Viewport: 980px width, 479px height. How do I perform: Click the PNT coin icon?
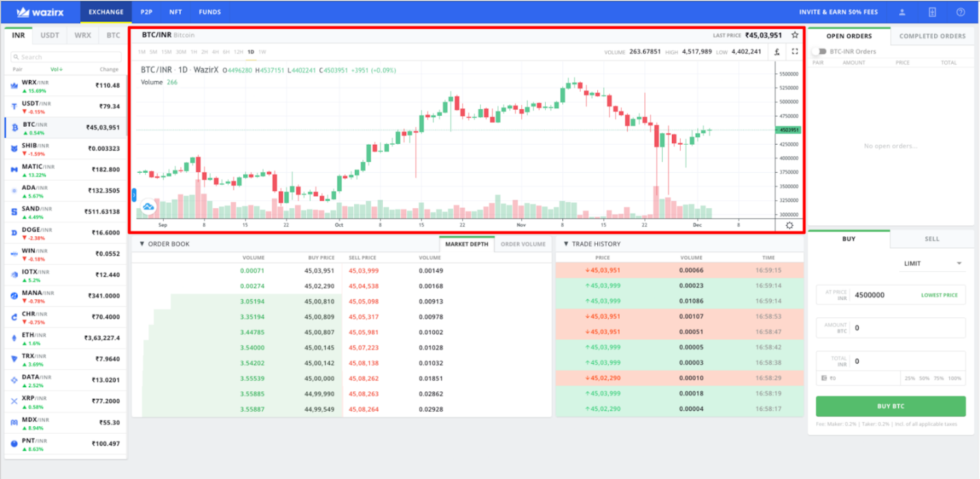point(14,443)
